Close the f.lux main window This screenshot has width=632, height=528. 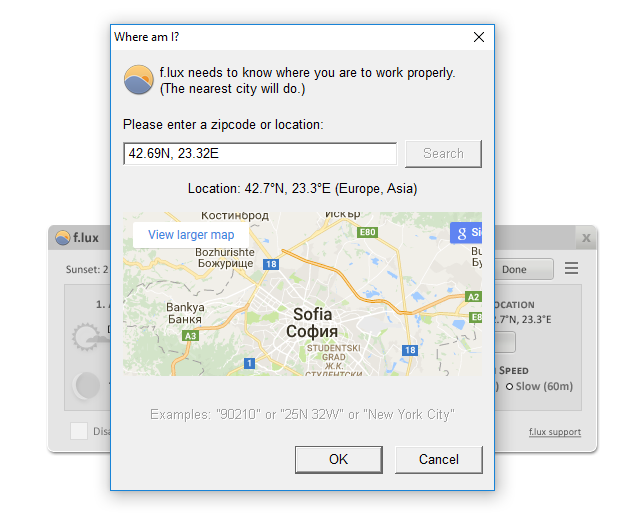(586, 238)
